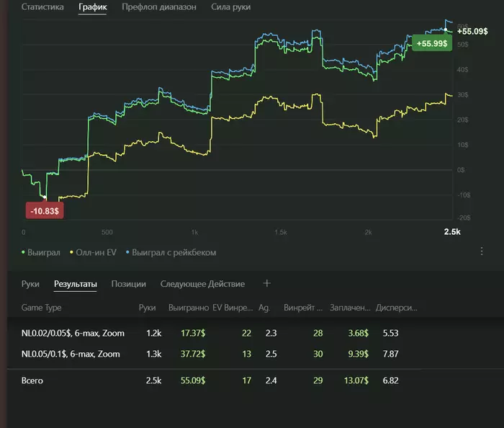Sort by Заплачен... column header

350,308
